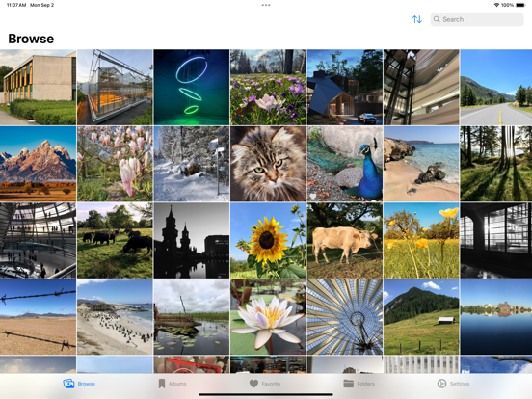This screenshot has width=532, height=399.
Task: Tap the magnifying glass search icon
Action: (437, 19)
